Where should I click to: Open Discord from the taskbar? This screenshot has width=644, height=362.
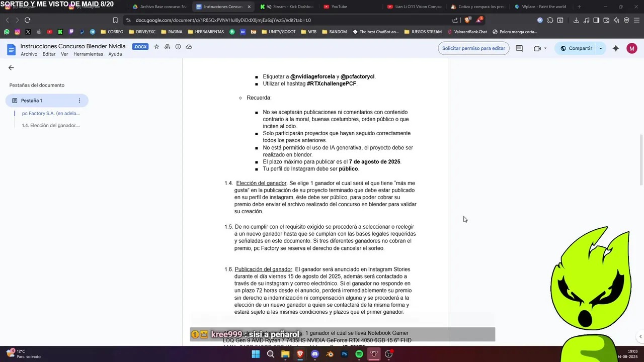point(315,354)
